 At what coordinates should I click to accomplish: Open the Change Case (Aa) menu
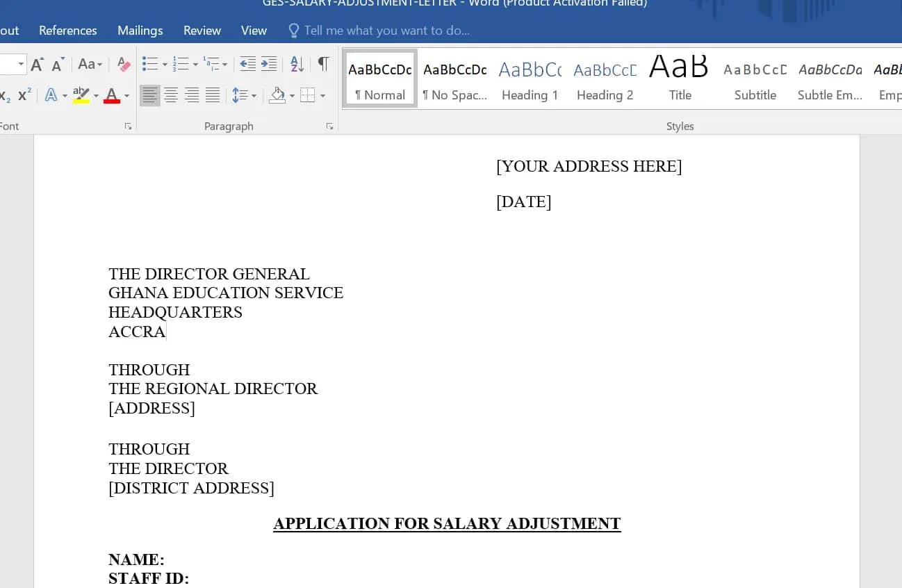click(x=90, y=65)
